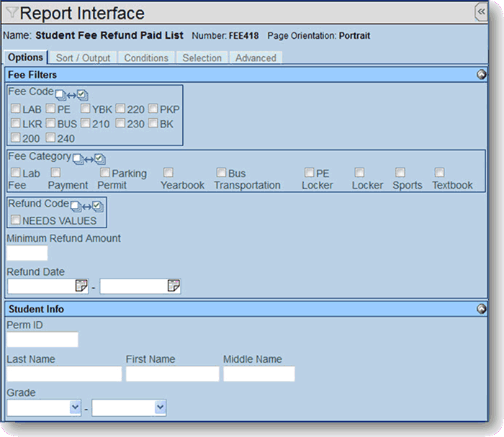Viewport: 504px width, 437px height.
Task: Enable the Bus Transportation category
Action: coord(221,173)
